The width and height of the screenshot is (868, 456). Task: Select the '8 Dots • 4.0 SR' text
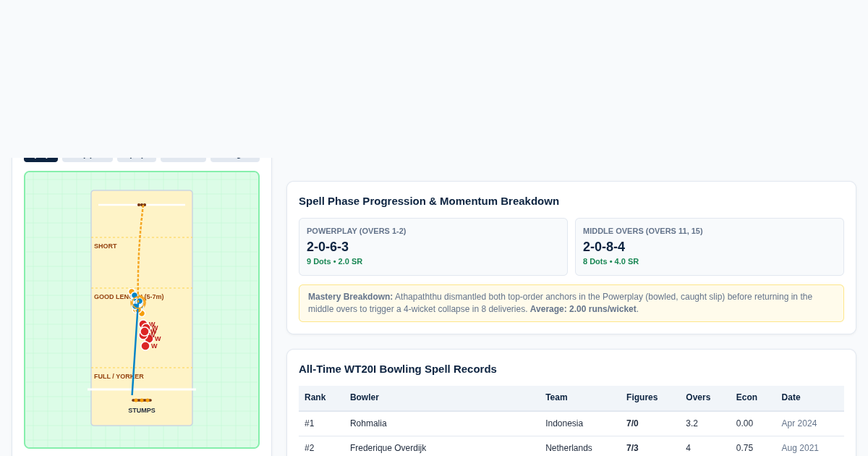(610, 261)
